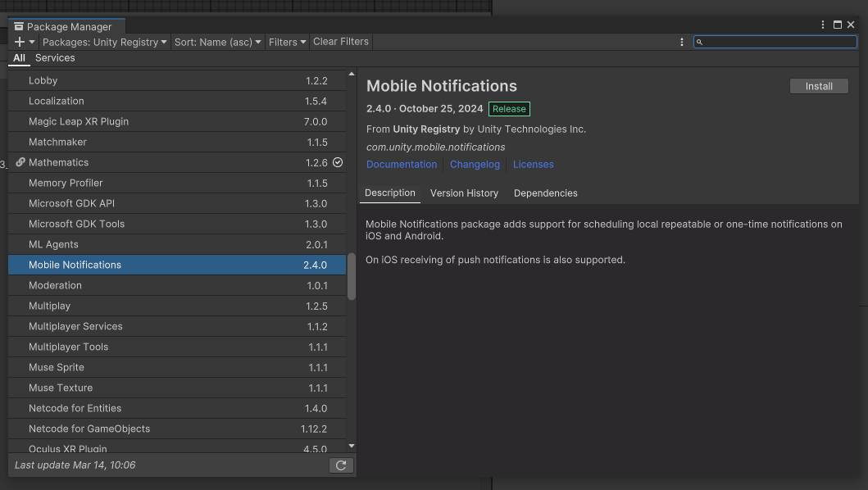Click the Mobile Notifications title heading

tap(442, 86)
